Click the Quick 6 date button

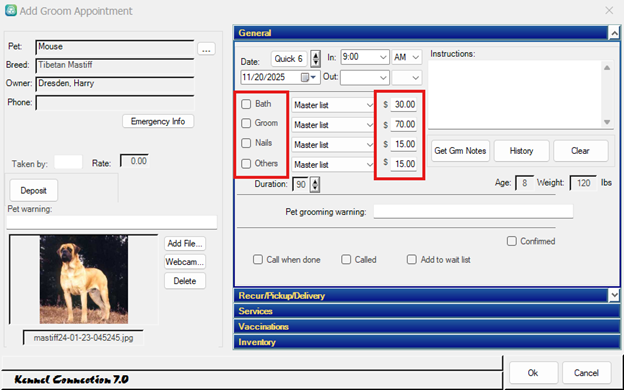click(289, 59)
